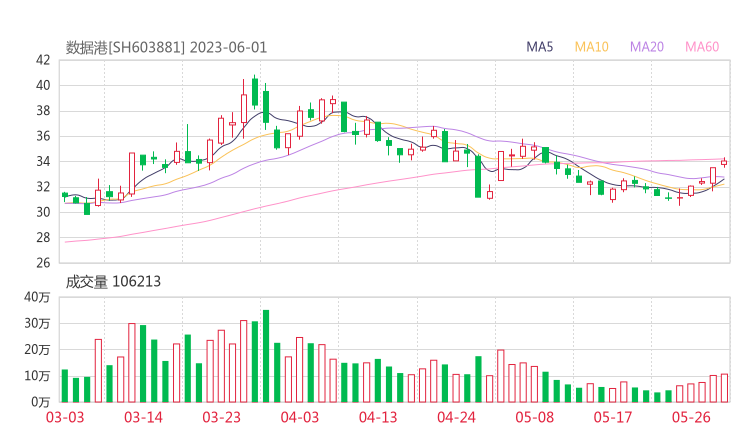Click the 04-24 date axis label

456,418
